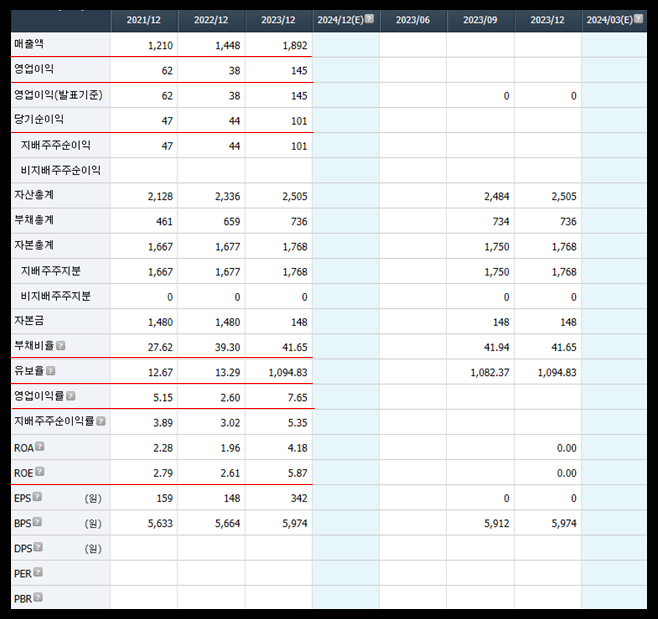Select the 2022/12 column header
Image resolution: width=658 pixels, height=619 pixels.
tap(211, 20)
